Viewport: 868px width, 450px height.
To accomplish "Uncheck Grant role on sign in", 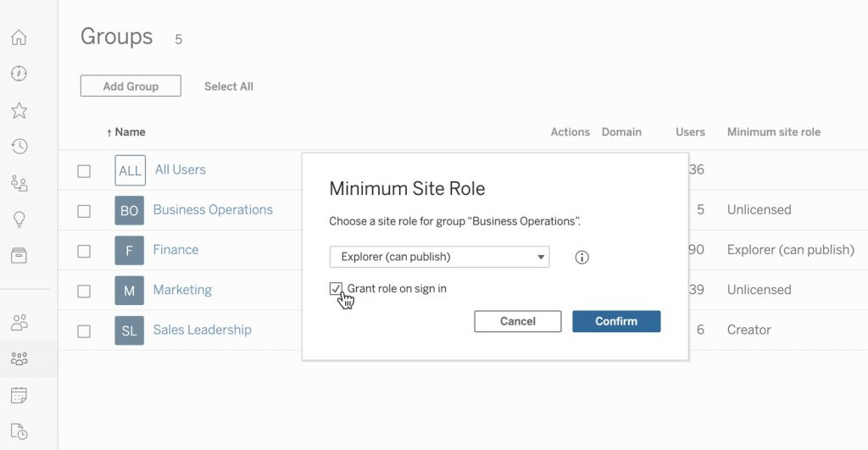I will 337,289.
